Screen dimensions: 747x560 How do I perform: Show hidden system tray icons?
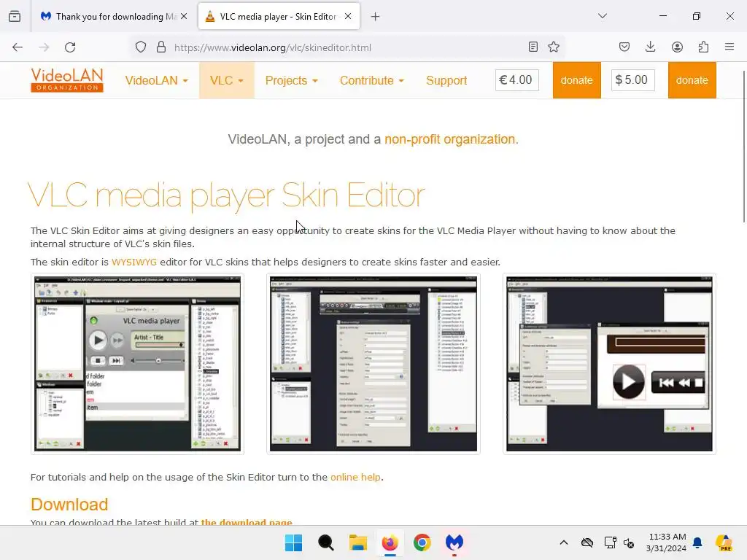[564, 542]
